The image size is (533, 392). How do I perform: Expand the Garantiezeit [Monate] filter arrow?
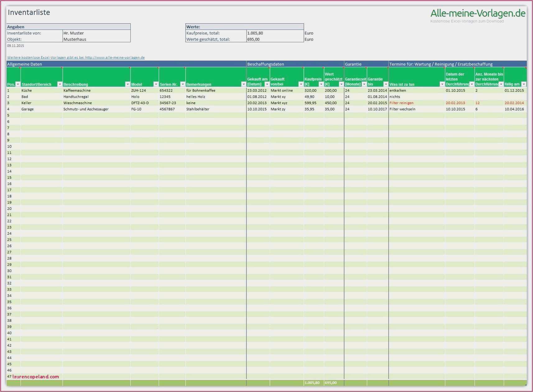tap(364, 84)
